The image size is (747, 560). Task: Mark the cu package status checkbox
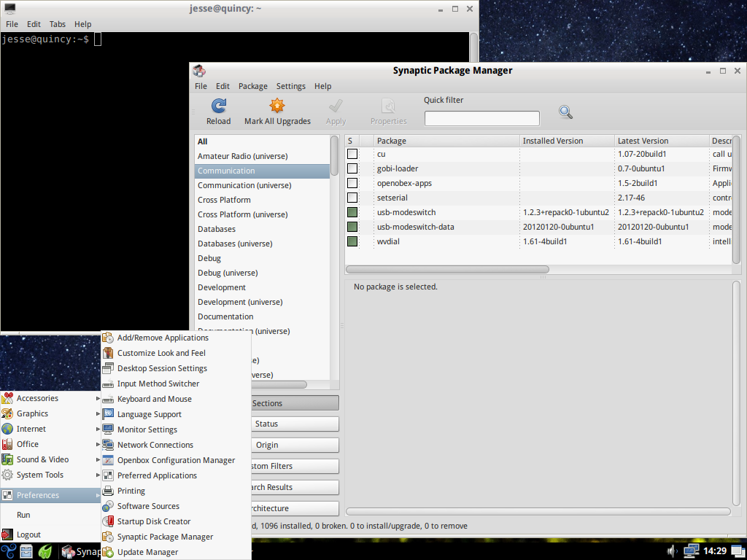coord(352,154)
